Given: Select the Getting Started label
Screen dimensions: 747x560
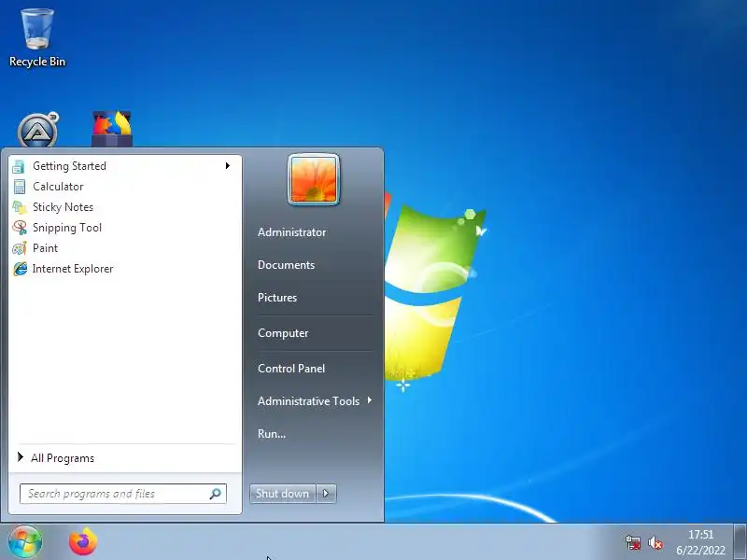Looking at the screenshot, I should pos(69,166).
